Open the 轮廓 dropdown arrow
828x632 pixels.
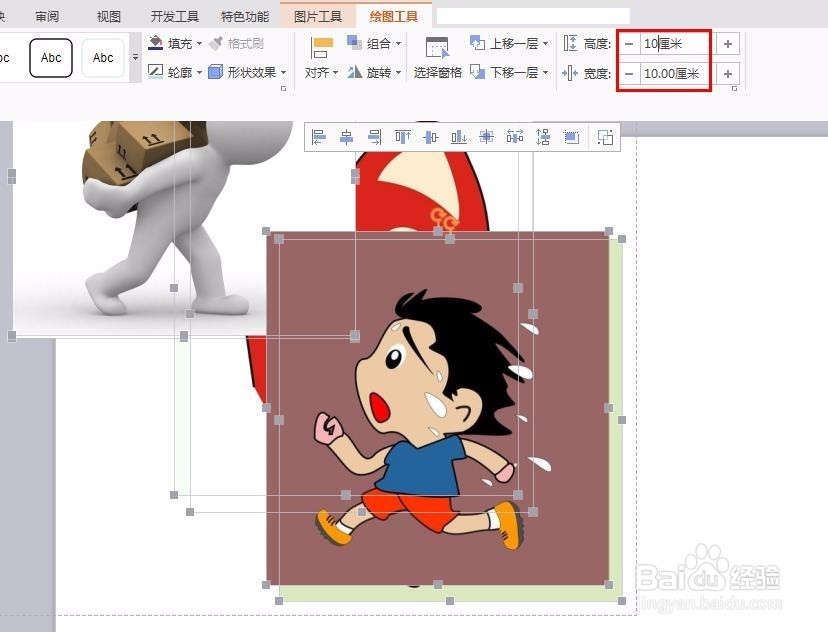point(199,72)
